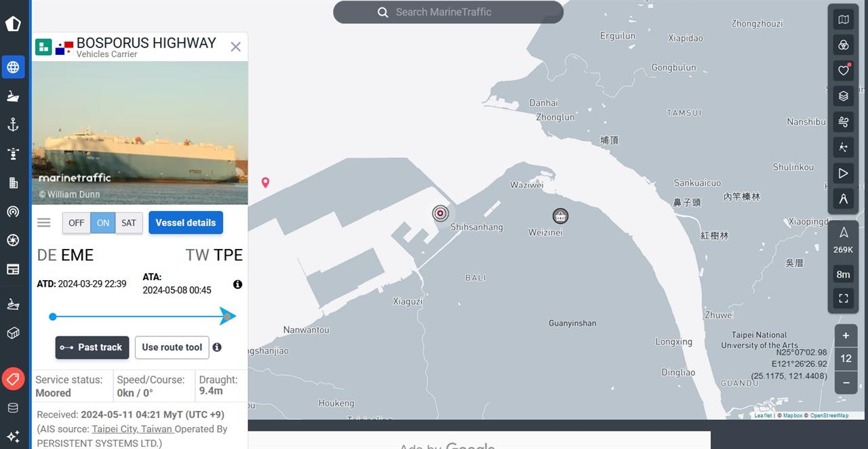Image resolution: width=868 pixels, height=449 pixels.
Task: Click the port marker near Weizinei
Action: [x=560, y=216]
